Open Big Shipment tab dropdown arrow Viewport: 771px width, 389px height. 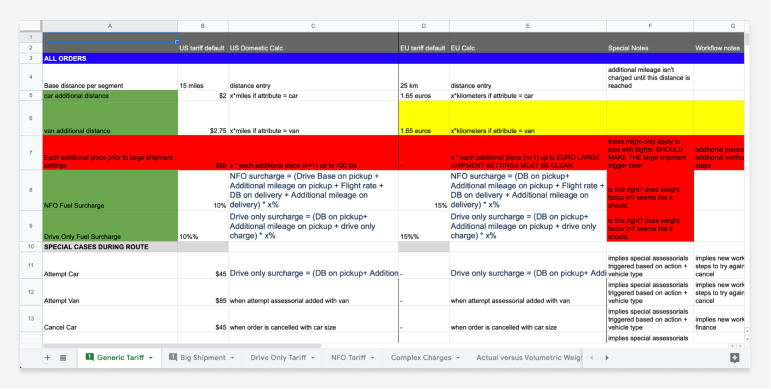pyautogui.click(x=232, y=358)
